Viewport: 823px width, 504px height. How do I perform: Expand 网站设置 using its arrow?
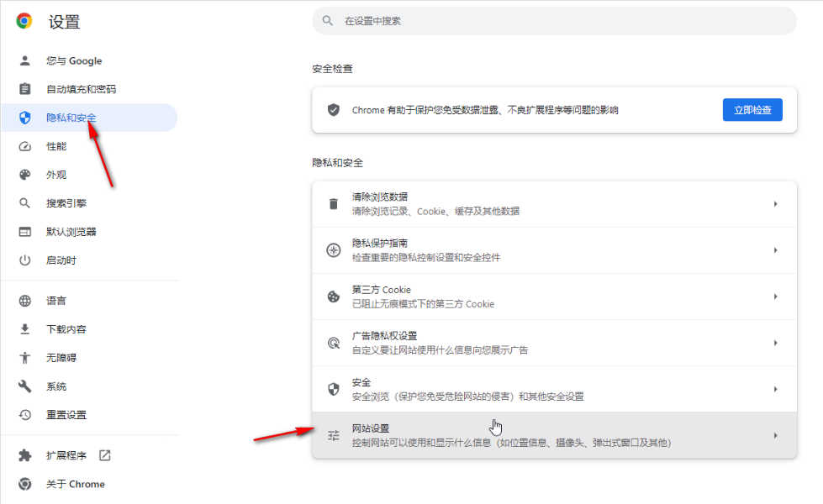coord(775,435)
